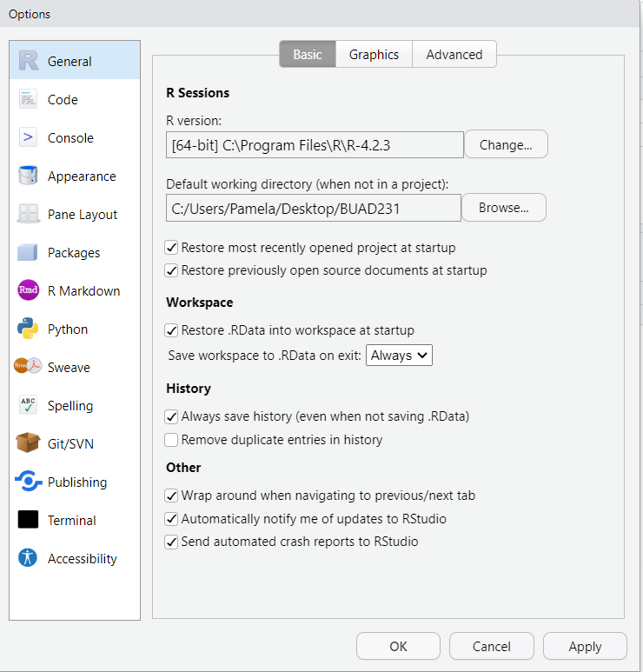Image resolution: width=643 pixels, height=672 pixels.
Task: Open the R Markdown Rmd icon
Action: coord(29,290)
